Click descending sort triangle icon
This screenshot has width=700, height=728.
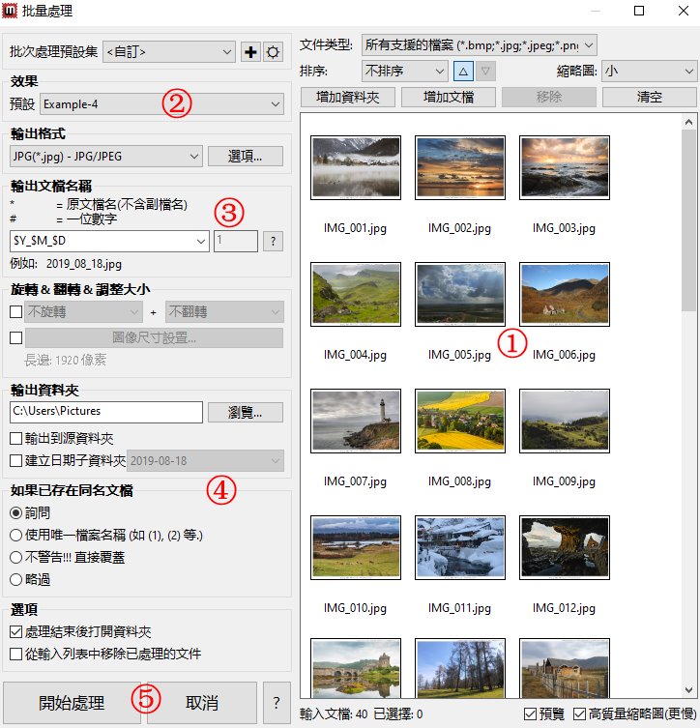click(486, 72)
